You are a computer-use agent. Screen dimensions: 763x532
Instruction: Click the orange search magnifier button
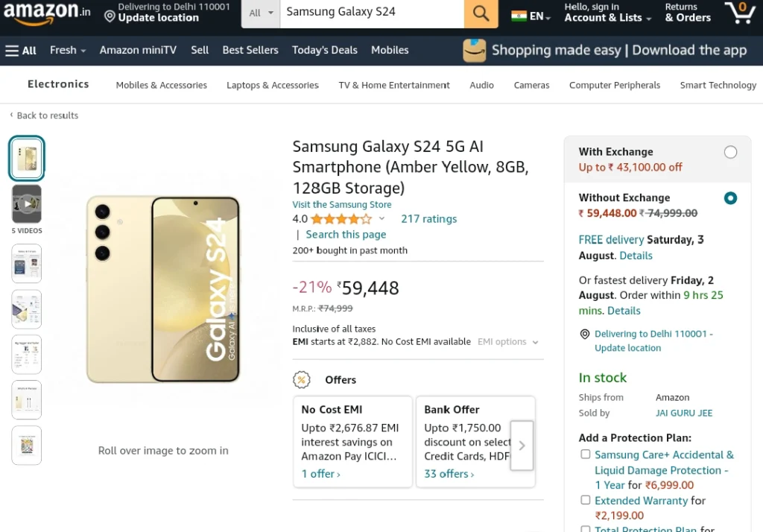click(481, 13)
